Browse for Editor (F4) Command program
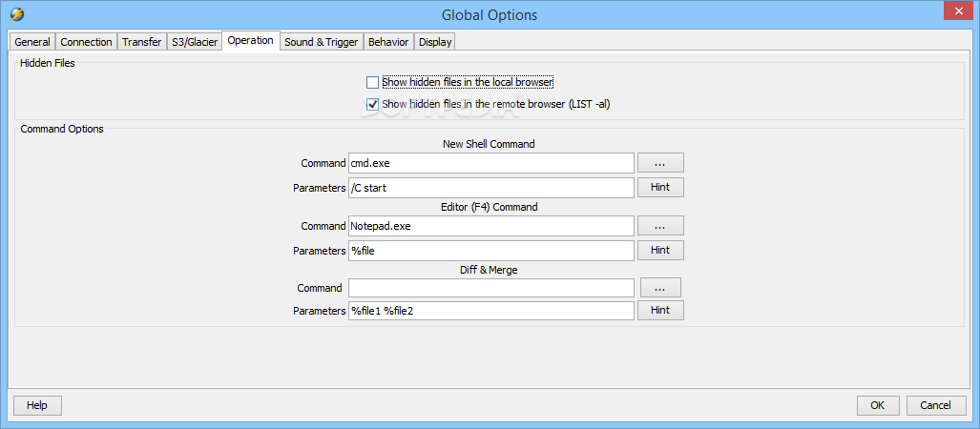980x429 pixels. [660, 226]
